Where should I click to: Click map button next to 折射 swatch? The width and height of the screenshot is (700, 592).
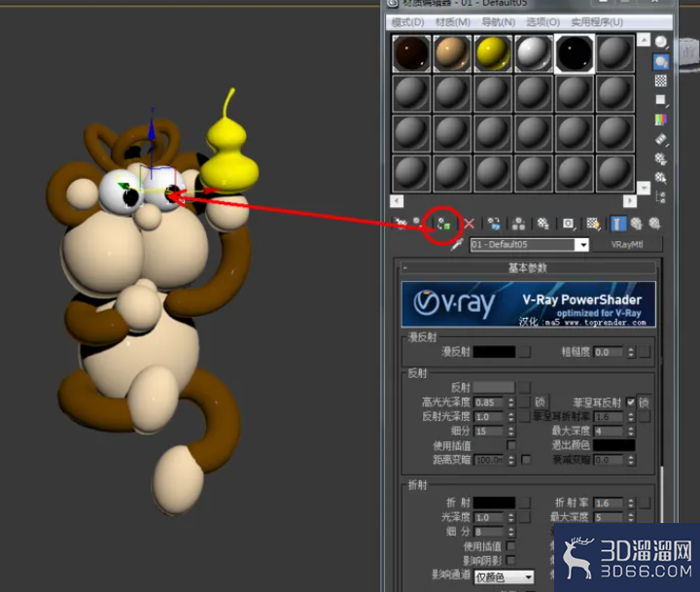point(525,503)
